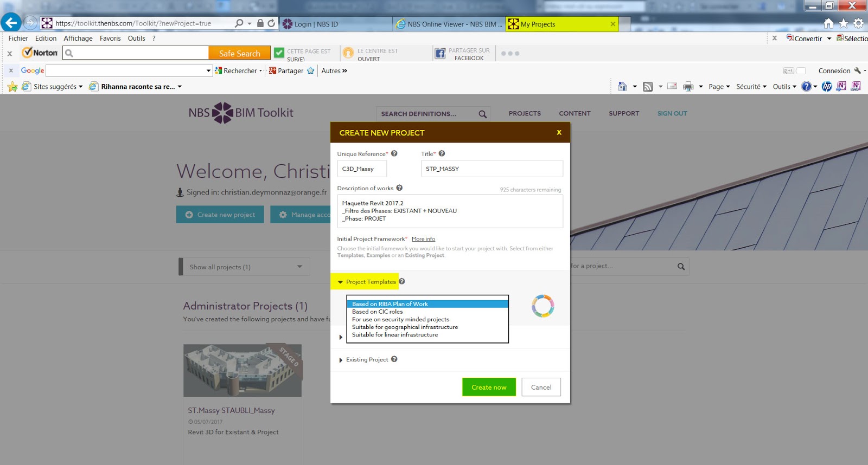Click the command bar Home icon
This screenshot has width=868, height=465.
(x=622, y=86)
